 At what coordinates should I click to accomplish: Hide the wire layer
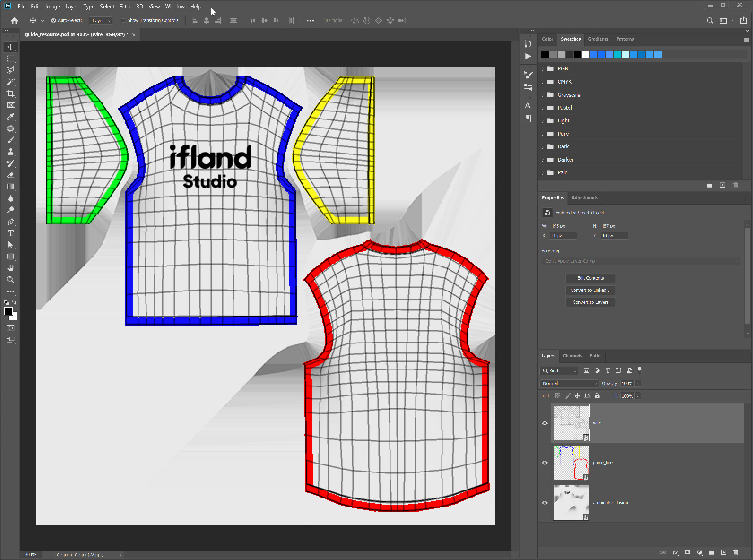click(545, 423)
